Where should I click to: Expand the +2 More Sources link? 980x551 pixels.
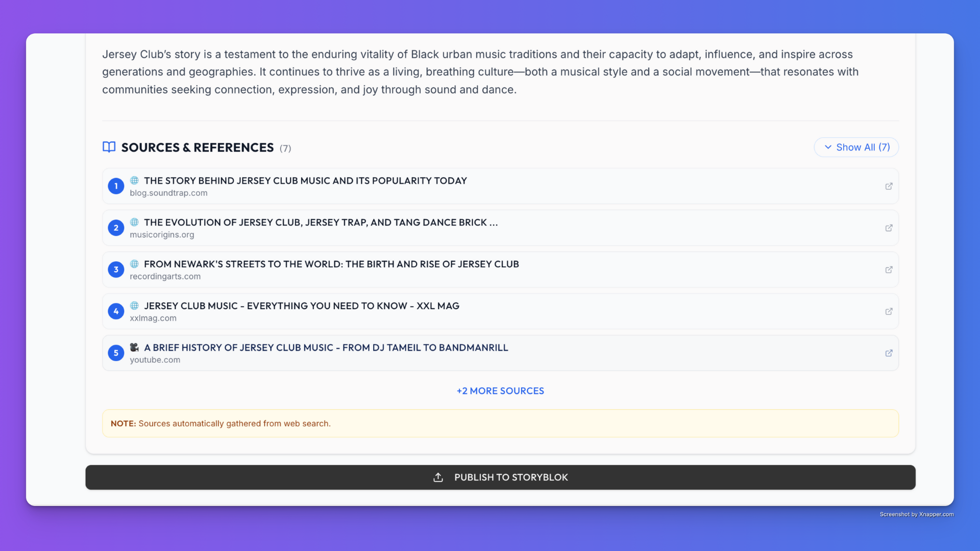click(x=500, y=391)
